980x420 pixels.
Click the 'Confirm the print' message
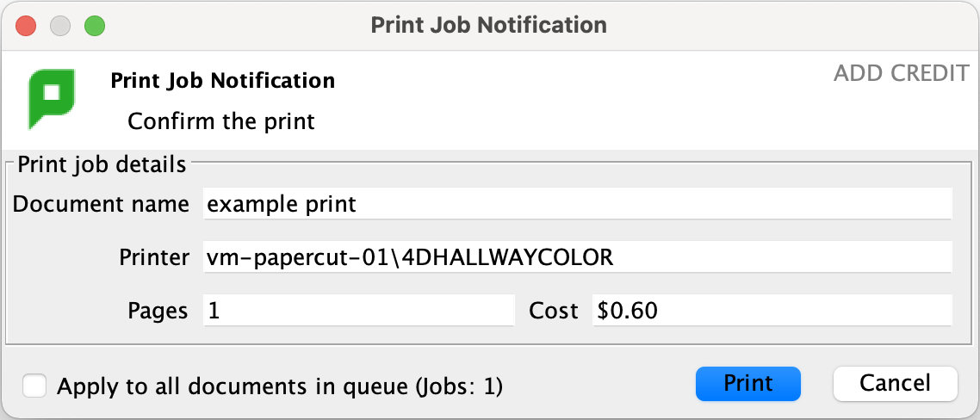[221, 121]
